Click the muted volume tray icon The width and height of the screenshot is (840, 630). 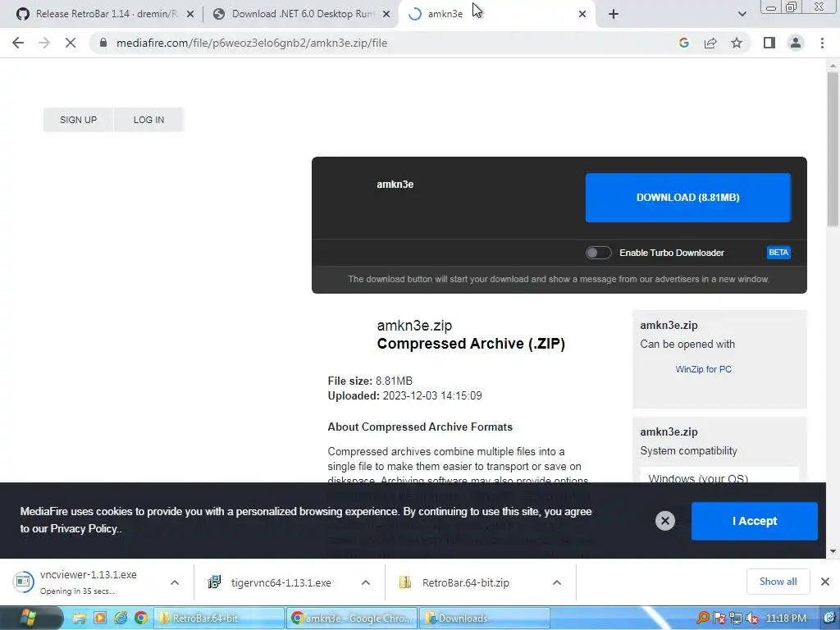(x=752, y=619)
